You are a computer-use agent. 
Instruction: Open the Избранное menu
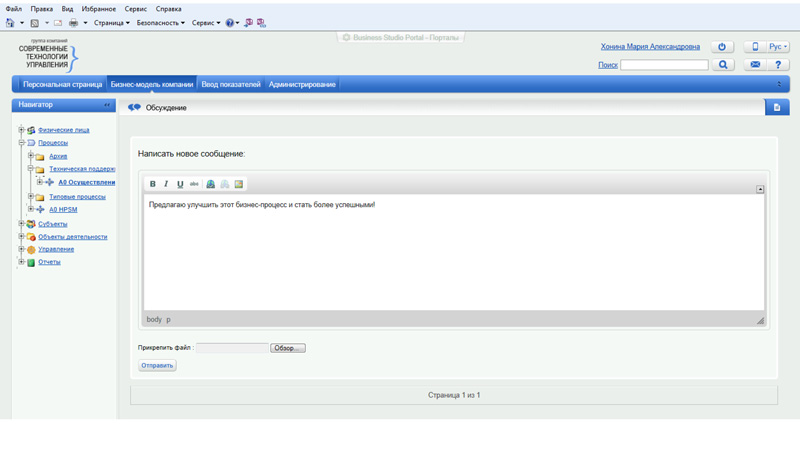pyautogui.click(x=98, y=9)
